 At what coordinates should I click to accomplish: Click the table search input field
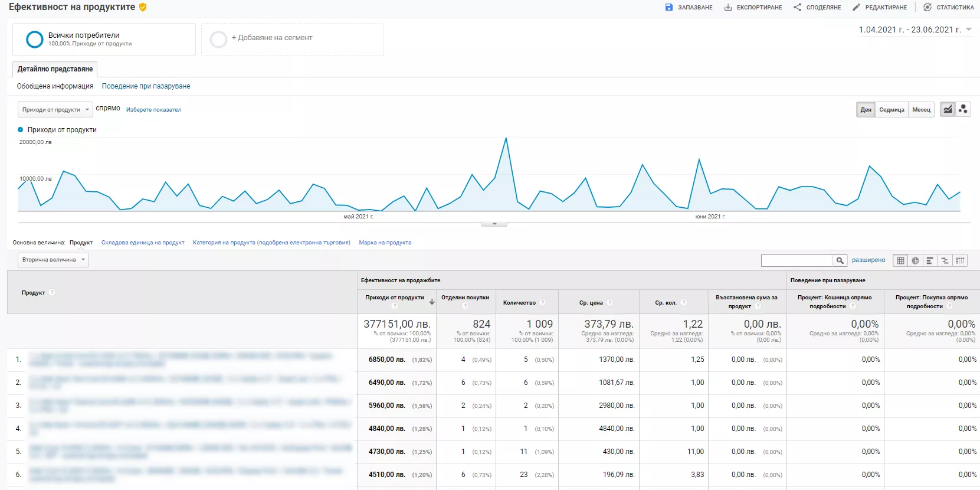[x=797, y=260]
